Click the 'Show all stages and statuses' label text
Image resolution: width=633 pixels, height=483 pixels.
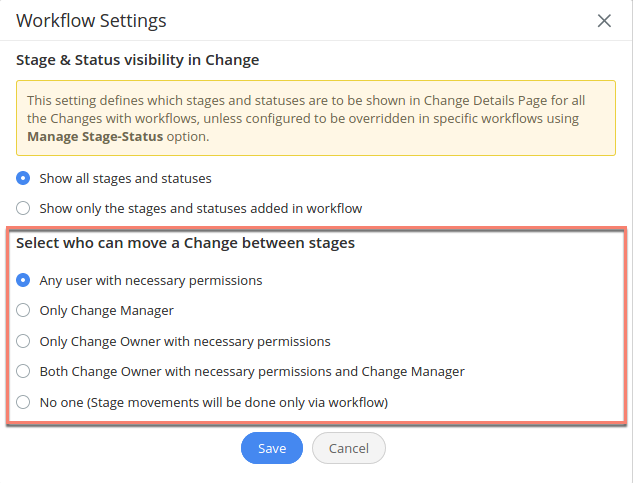coord(125,179)
